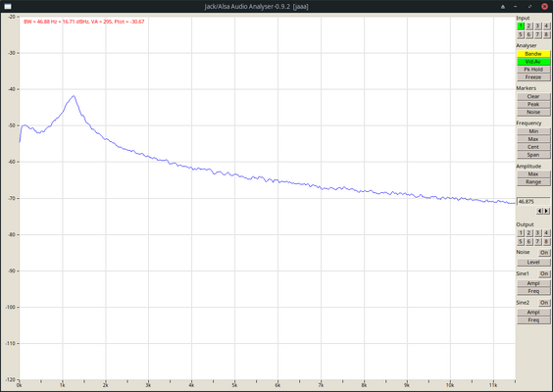The width and height of the screenshot is (553, 392).
Task: Toggle the Vid.Av analyser mode
Action: [533, 62]
